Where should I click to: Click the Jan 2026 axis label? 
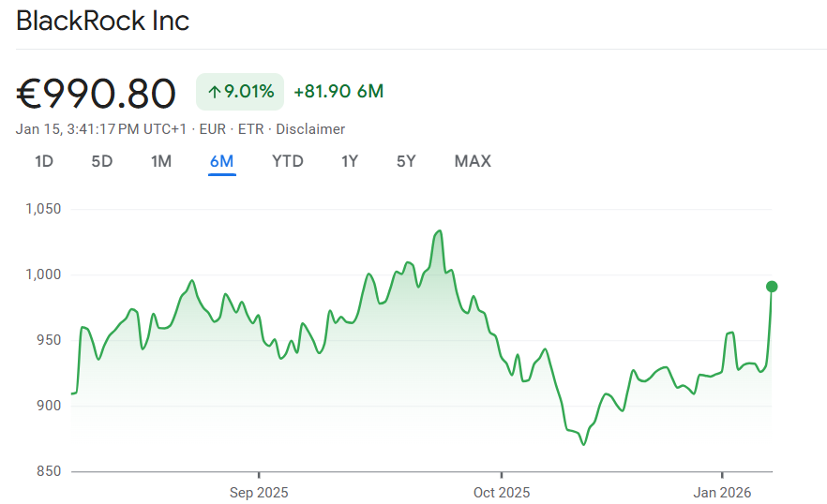(x=722, y=492)
